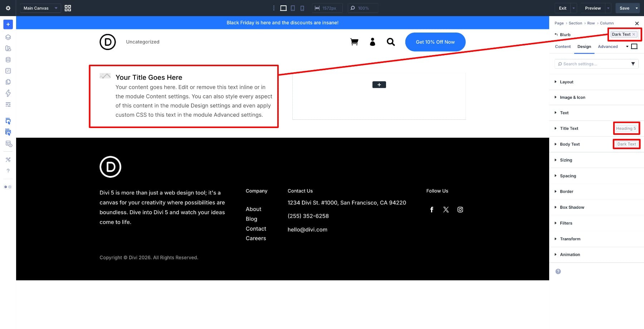The height and width of the screenshot is (329, 644).
Task: Open the Layers panel icon
Action: point(8,37)
